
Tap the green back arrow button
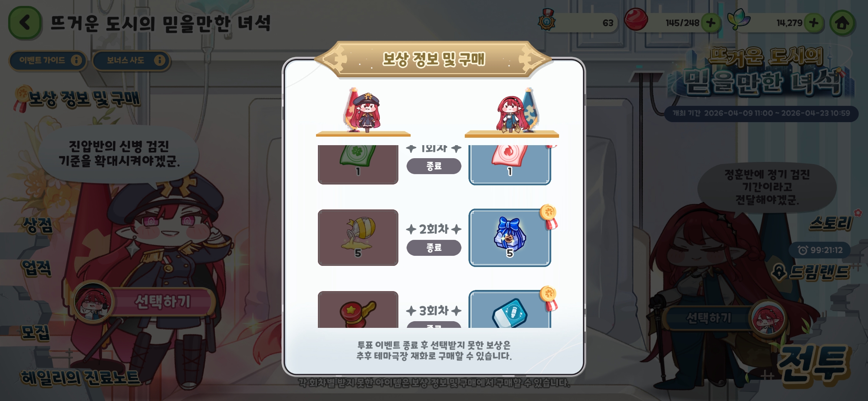coord(25,23)
